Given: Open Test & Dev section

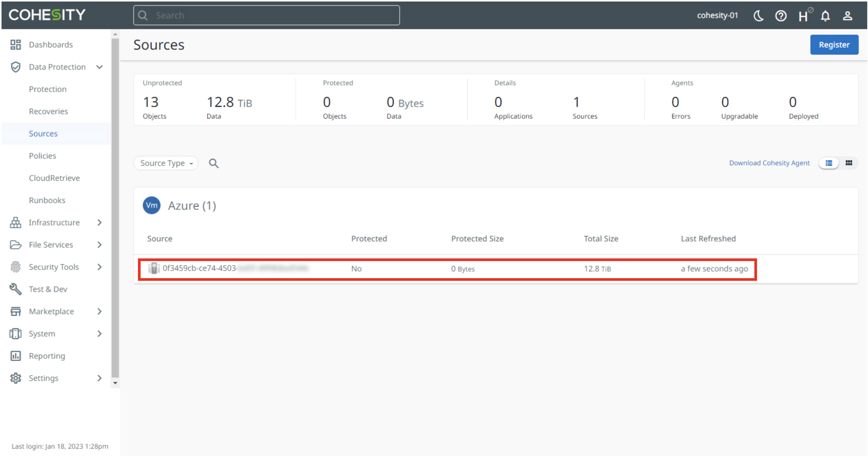Looking at the screenshot, I should coord(48,289).
